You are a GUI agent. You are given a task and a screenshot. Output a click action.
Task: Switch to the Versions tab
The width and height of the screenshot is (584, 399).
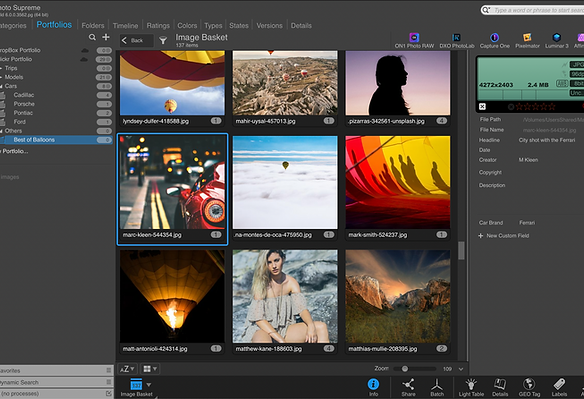(269, 25)
